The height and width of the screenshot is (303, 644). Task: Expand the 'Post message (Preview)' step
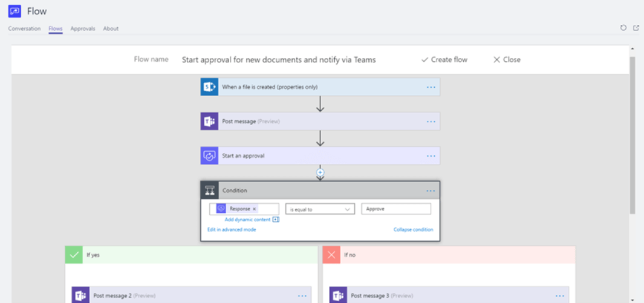pos(320,122)
